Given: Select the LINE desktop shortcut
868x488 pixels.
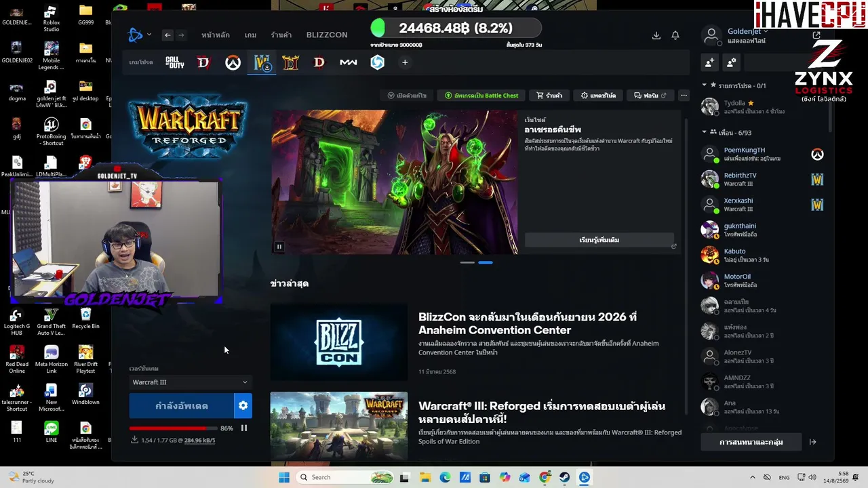Looking at the screenshot, I should tap(51, 431).
